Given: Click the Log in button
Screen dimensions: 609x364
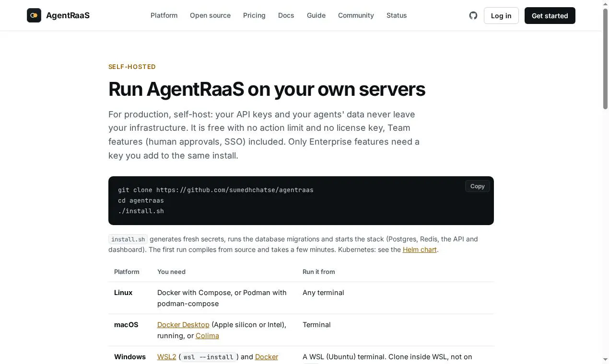Looking at the screenshot, I should 501,16.
